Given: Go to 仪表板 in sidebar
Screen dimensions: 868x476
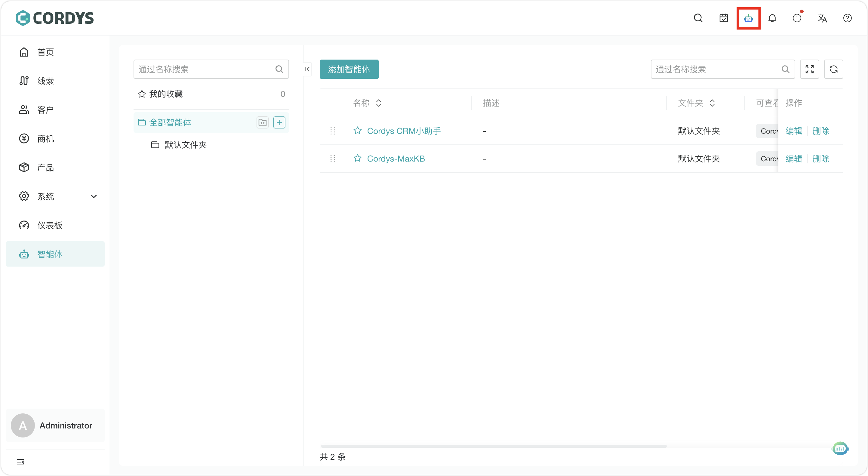Looking at the screenshot, I should [x=50, y=225].
